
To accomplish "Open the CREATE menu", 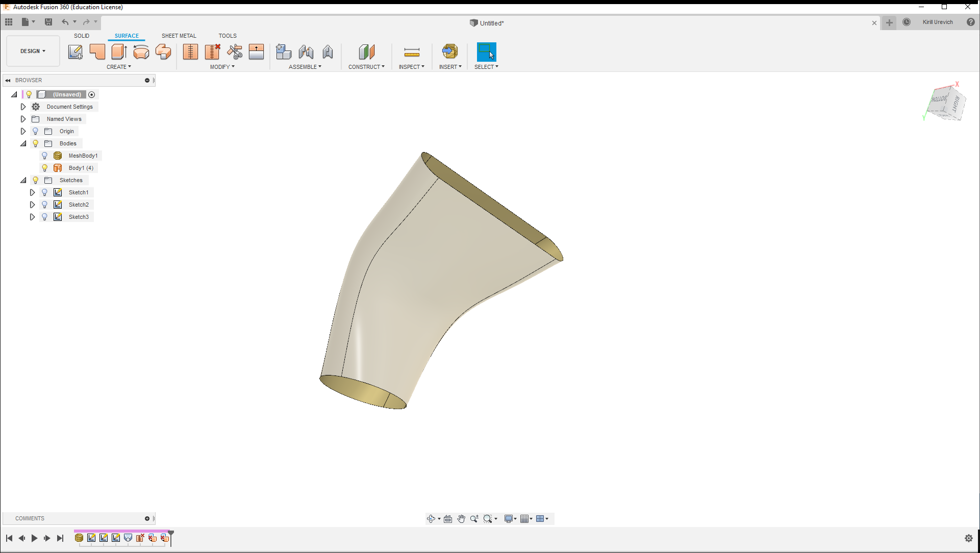I will pos(118,67).
